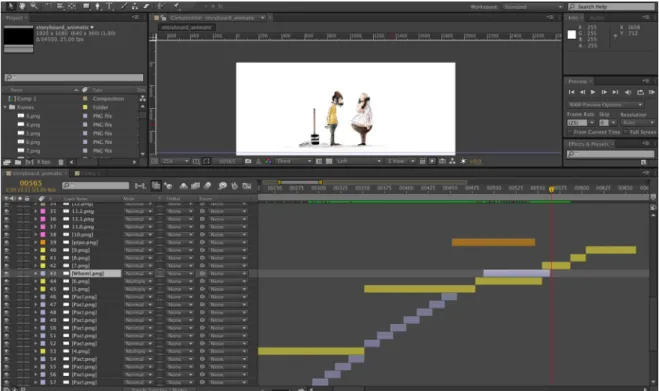This screenshot has width=659, height=391.
Task: Open viewer magnification 25% dropdown
Action: [175, 161]
